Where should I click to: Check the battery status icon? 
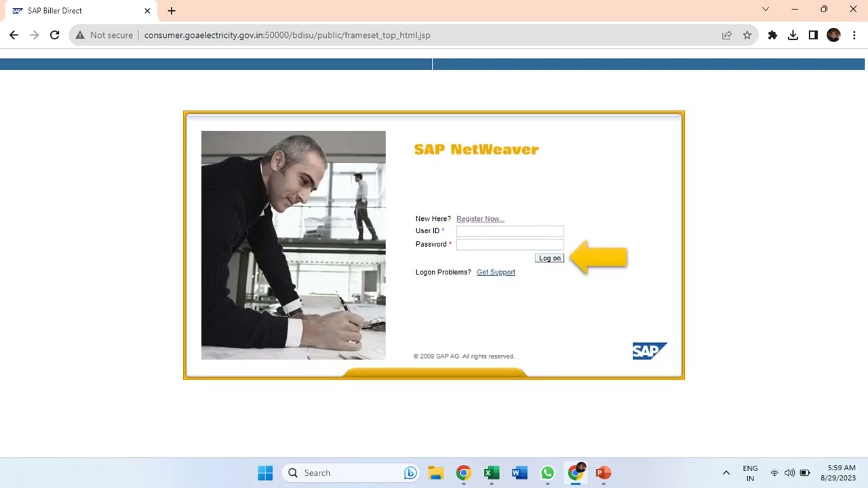pos(805,473)
